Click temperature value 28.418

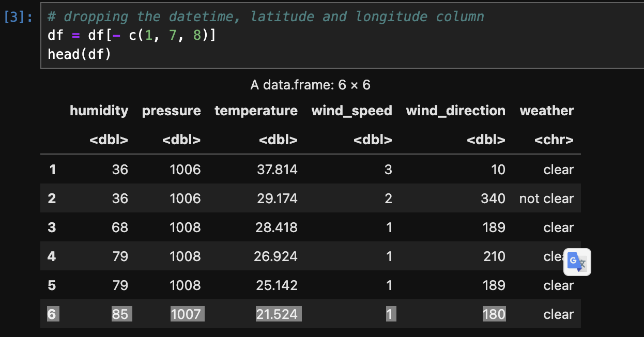tap(277, 227)
